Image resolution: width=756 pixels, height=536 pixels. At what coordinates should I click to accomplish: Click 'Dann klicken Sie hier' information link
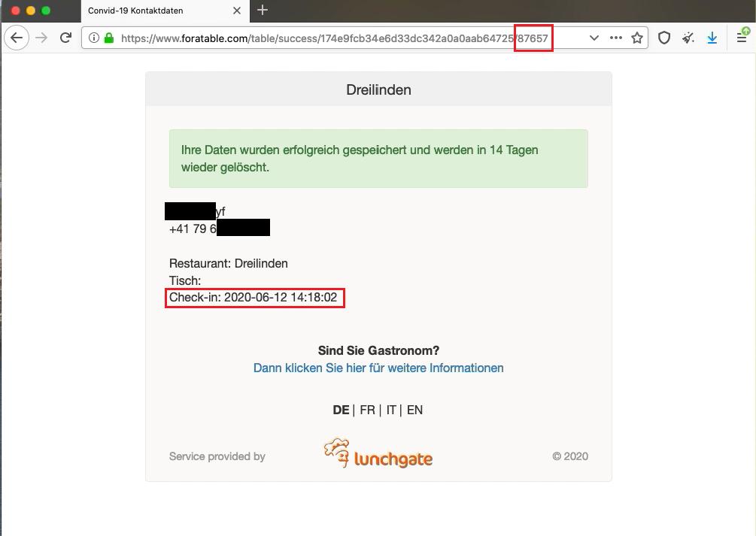(378, 368)
